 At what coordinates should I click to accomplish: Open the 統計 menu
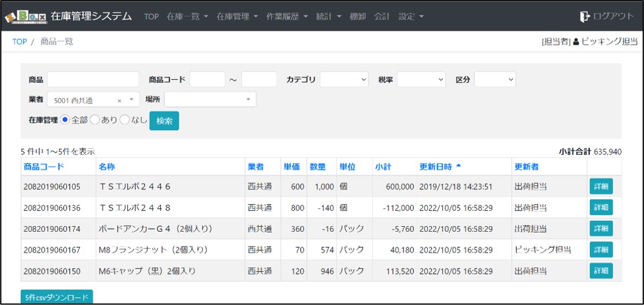pos(329,17)
